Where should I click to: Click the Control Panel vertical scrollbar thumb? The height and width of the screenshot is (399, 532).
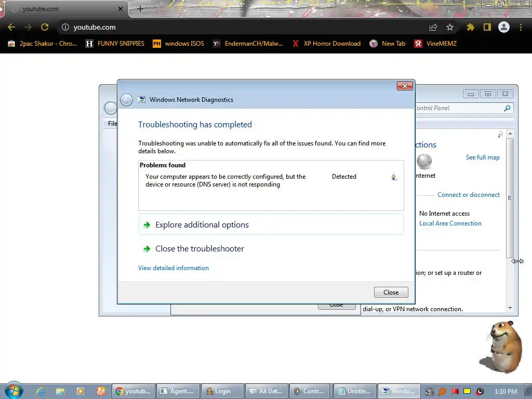[510, 198]
